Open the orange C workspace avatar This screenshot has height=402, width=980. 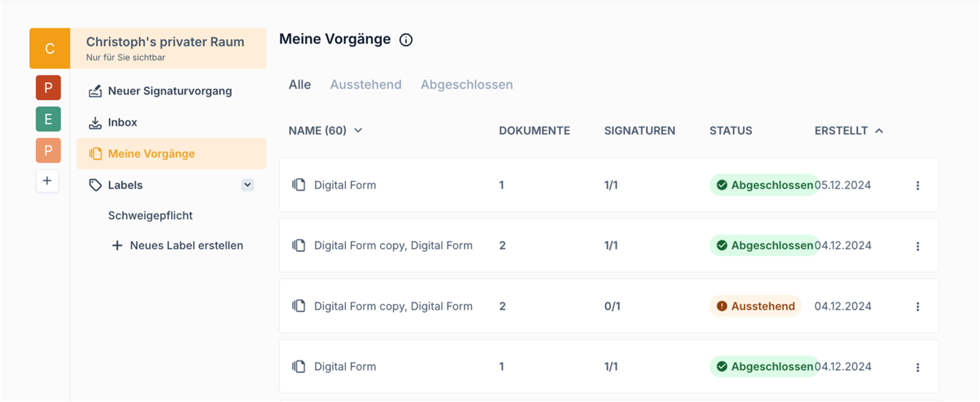pyautogui.click(x=50, y=48)
